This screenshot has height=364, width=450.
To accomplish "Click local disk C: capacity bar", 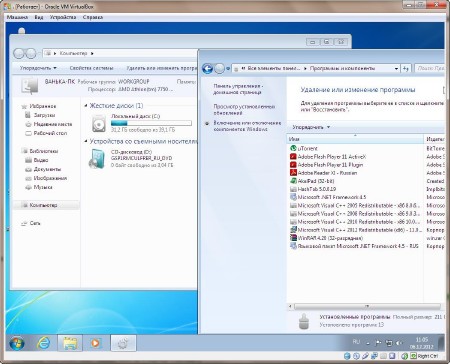I will coord(151,123).
